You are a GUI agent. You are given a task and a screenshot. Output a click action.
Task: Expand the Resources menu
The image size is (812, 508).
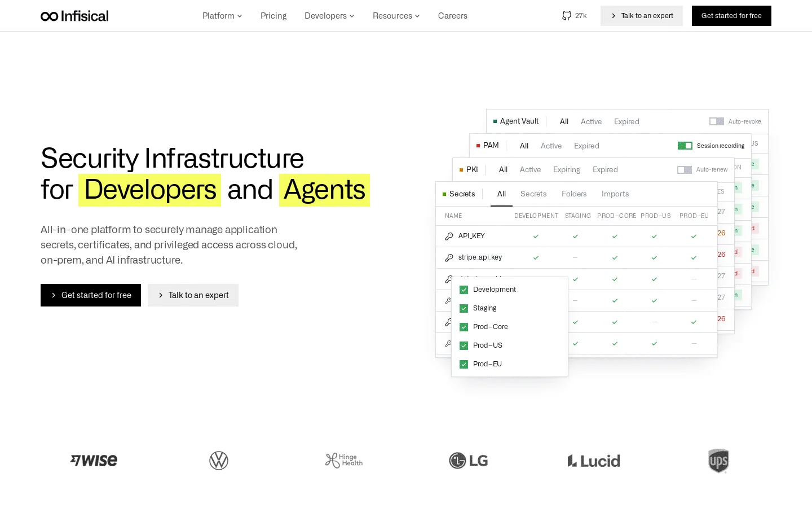pyautogui.click(x=396, y=16)
